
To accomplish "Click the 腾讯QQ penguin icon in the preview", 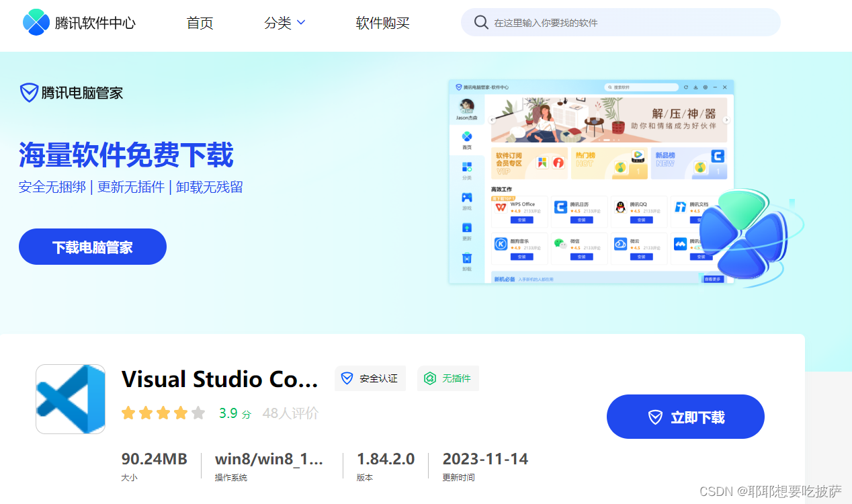I will [x=620, y=207].
